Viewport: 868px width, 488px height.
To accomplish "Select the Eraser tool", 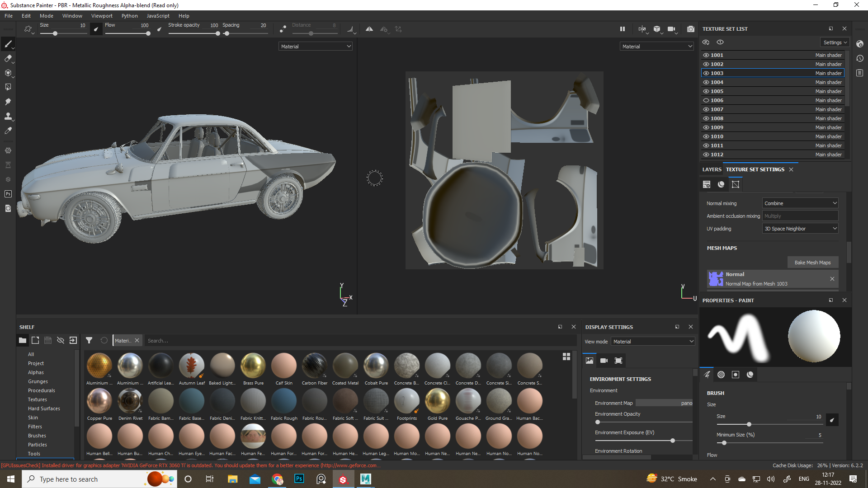I will coord(8,58).
